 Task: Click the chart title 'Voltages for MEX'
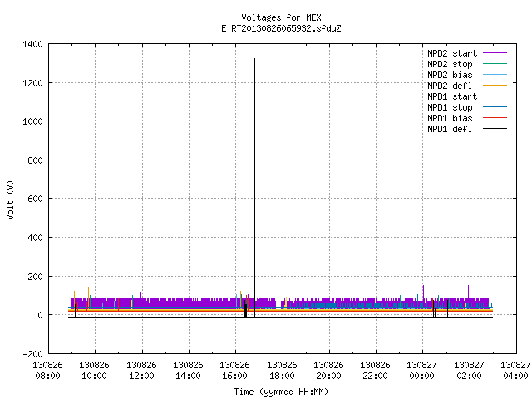(x=281, y=17)
